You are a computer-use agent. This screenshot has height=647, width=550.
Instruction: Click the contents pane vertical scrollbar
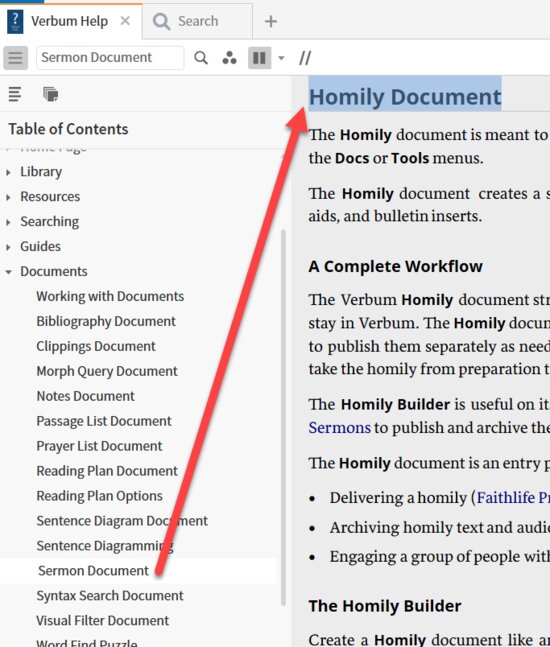coord(283,417)
